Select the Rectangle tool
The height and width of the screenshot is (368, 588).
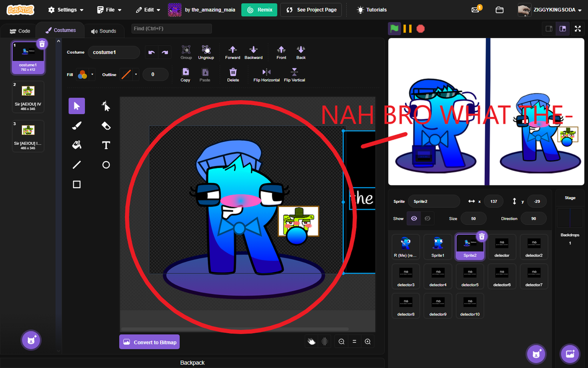(77, 184)
